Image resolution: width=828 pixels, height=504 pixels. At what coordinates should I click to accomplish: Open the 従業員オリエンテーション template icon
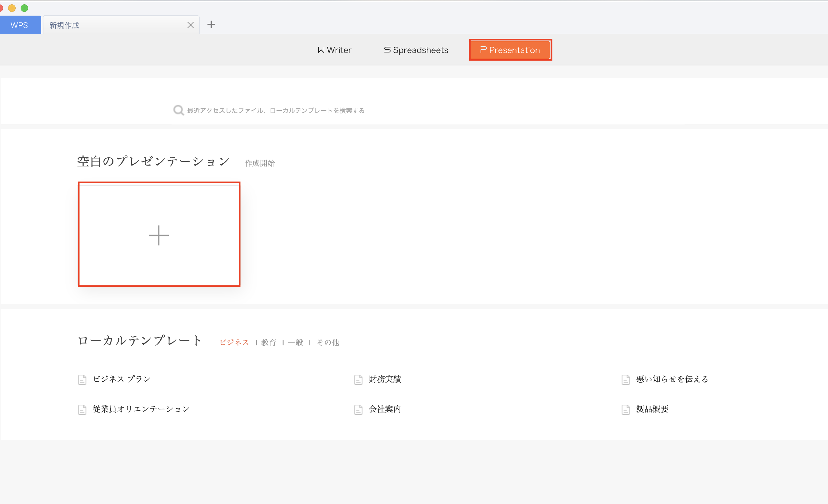(x=83, y=409)
